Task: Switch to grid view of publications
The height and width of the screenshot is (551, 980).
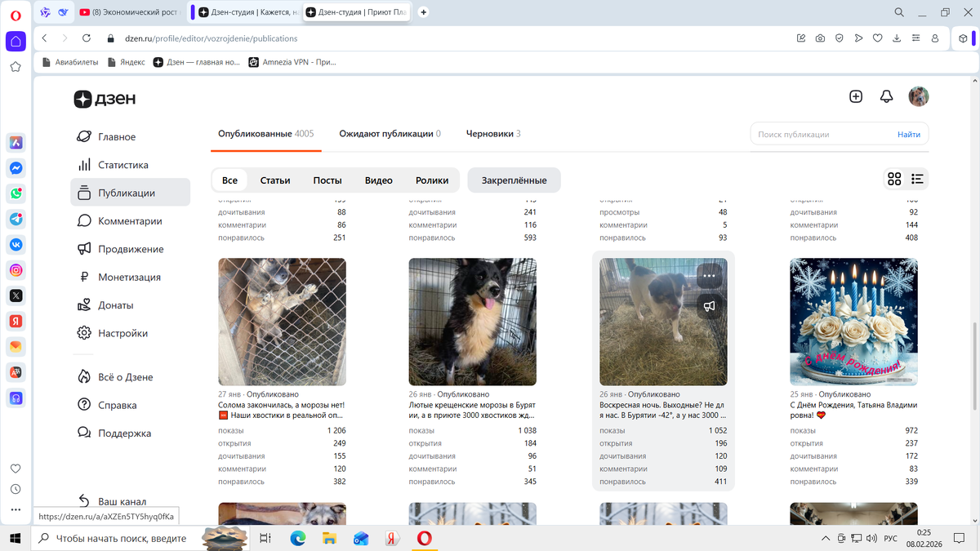Action: (x=894, y=180)
